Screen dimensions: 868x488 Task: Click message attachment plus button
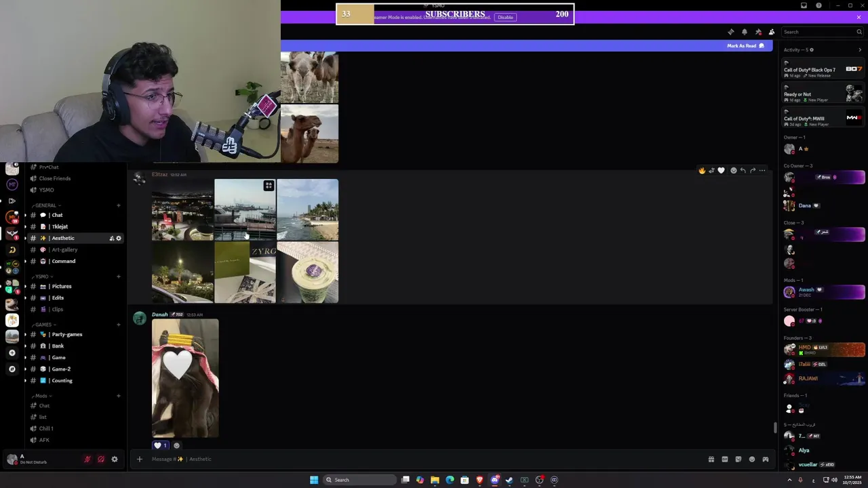click(x=139, y=459)
